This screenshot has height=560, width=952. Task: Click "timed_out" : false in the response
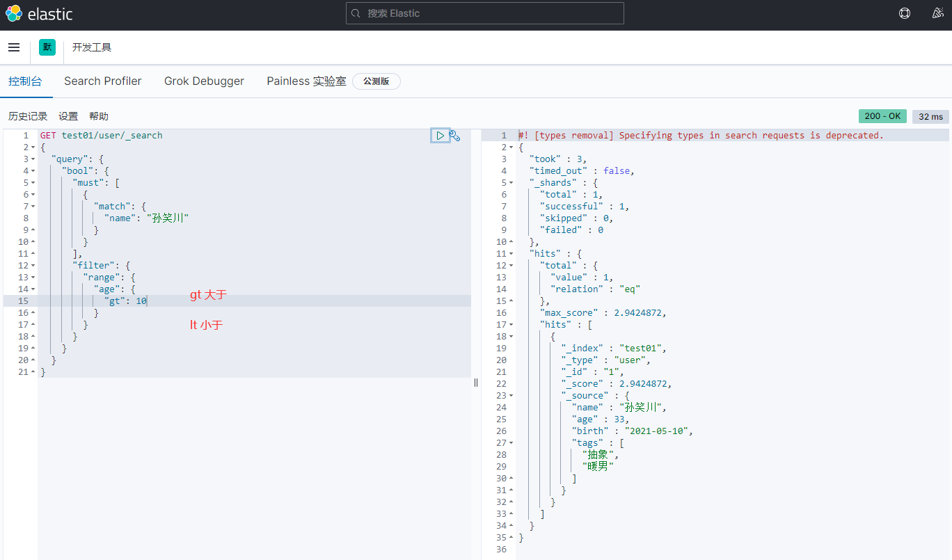[582, 171]
